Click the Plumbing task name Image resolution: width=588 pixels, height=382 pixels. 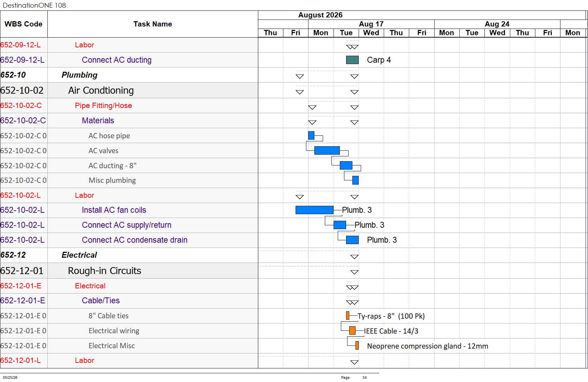click(x=79, y=75)
